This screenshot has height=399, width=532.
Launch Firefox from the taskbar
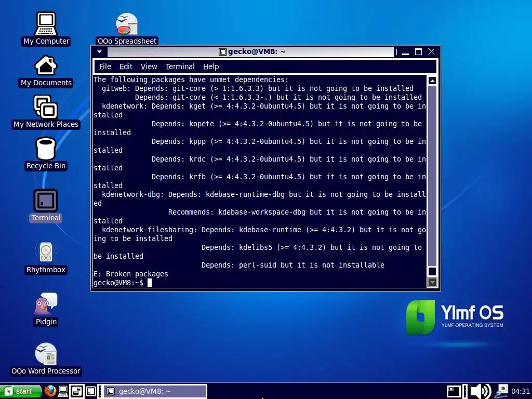click(50, 391)
